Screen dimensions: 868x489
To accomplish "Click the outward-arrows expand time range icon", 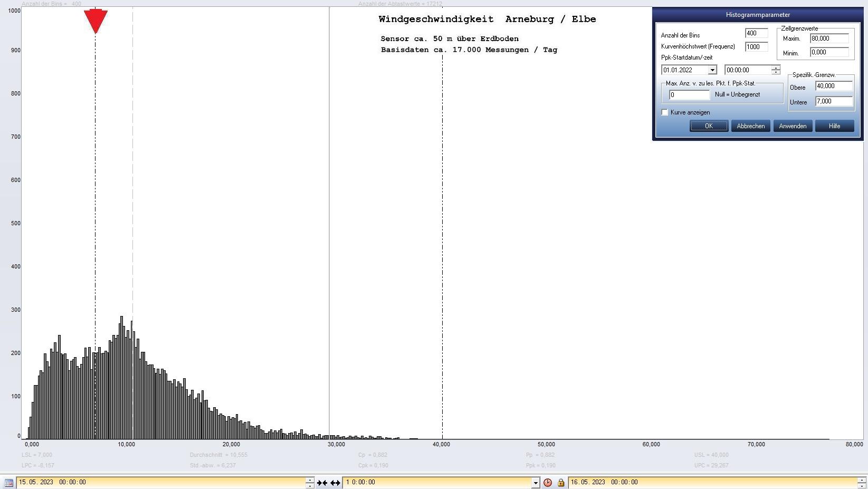I will (x=335, y=483).
